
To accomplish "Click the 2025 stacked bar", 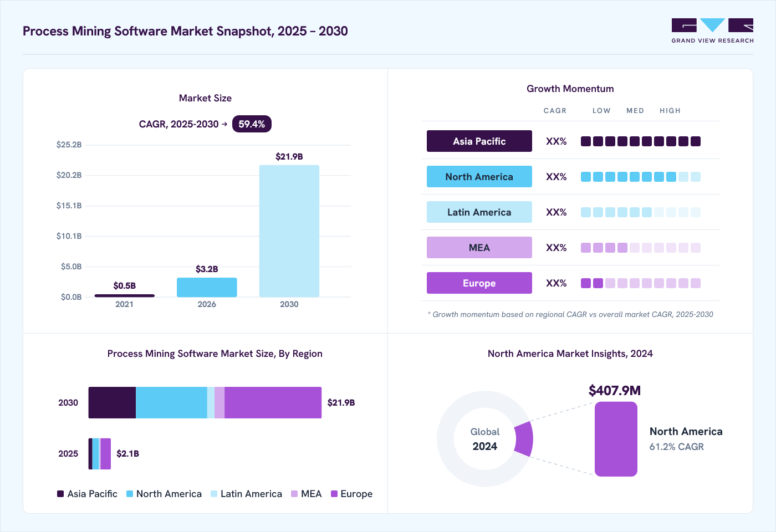I will pyautogui.click(x=100, y=454).
